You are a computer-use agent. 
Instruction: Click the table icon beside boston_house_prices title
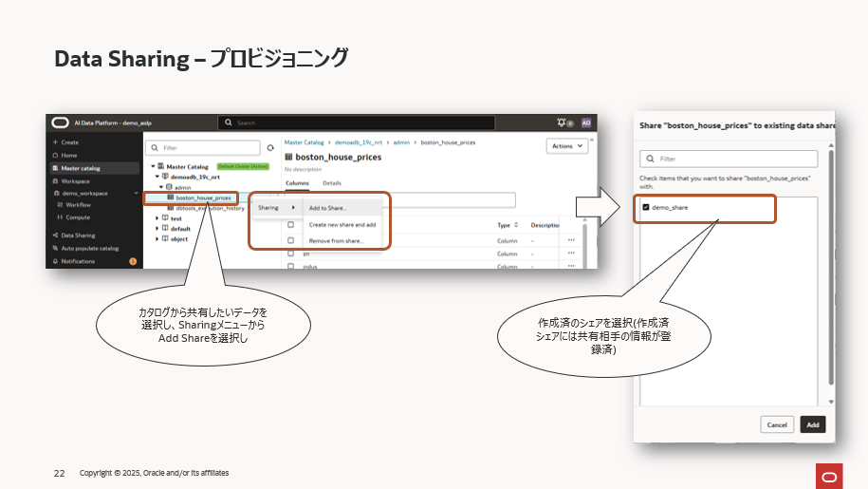tap(288, 157)
